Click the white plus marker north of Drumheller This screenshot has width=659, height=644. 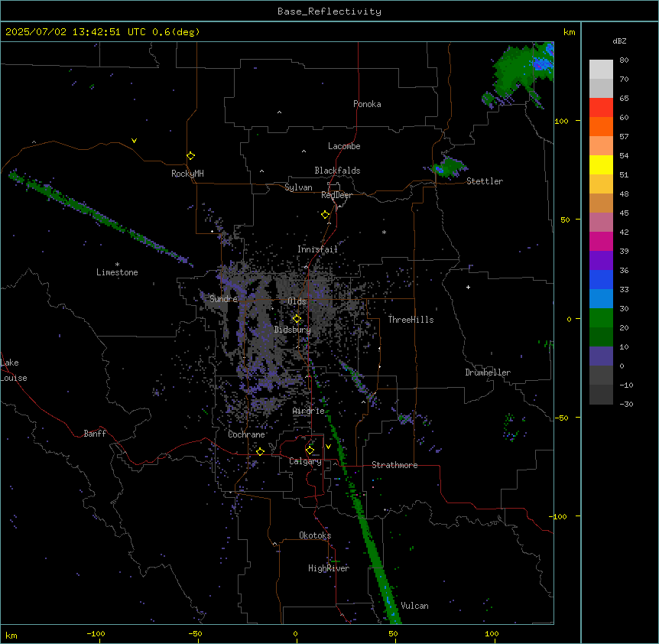[x=468, y=287]
